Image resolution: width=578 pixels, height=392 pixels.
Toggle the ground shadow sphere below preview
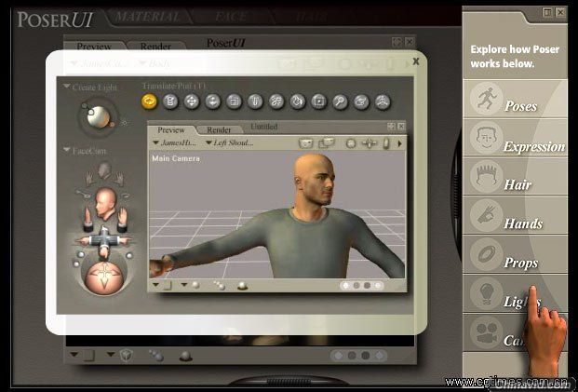click(243, 286)
